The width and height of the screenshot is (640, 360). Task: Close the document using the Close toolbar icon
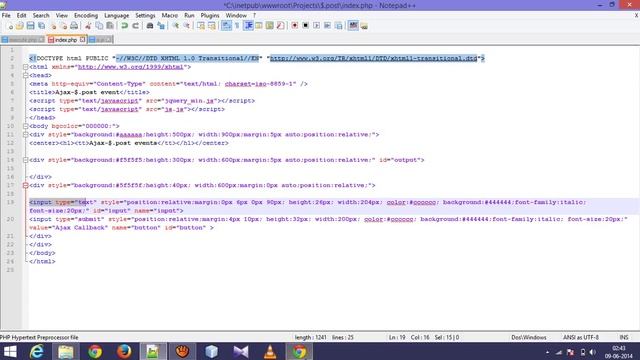click(x=53, y=26)
